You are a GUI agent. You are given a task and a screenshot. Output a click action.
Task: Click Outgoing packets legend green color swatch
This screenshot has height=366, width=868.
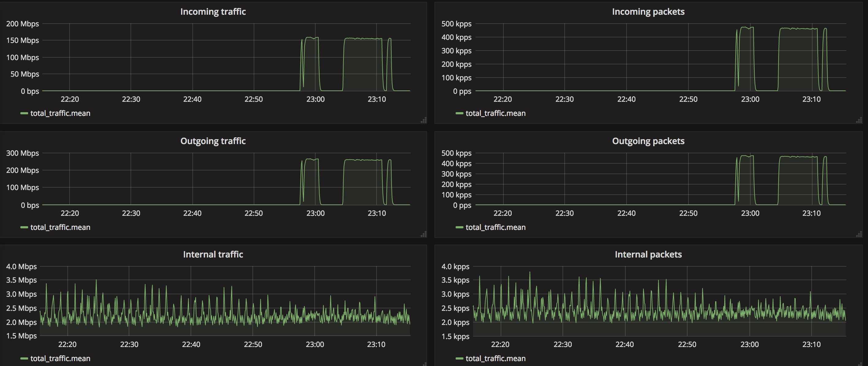pyautogui.click(x=459, y=227)
